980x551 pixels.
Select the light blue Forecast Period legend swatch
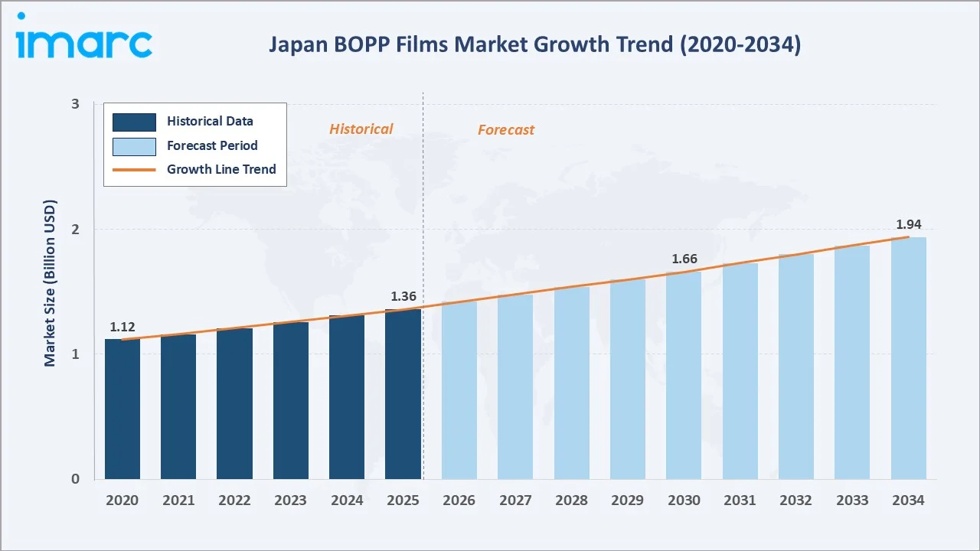(134, 146)
